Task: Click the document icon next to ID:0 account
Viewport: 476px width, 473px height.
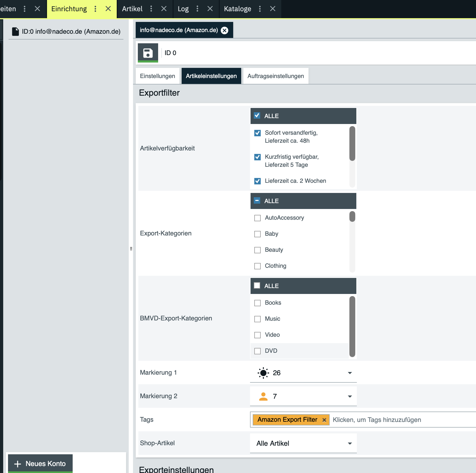Action: coord(15,32)
